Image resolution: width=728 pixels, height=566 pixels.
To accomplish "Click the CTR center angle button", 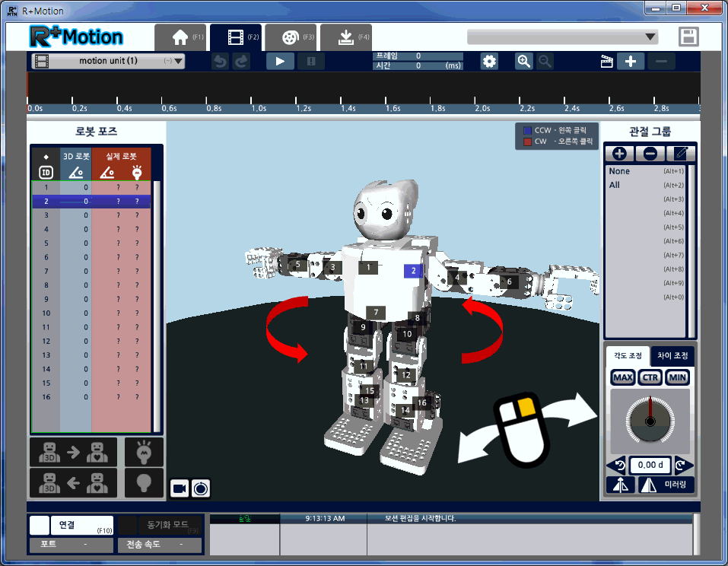I will [x=650, y=378].
